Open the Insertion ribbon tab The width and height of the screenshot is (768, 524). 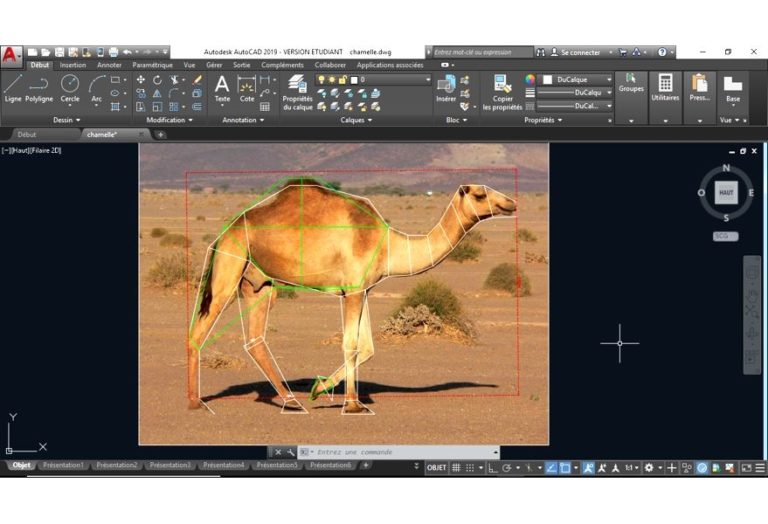(x=72, y=65)
